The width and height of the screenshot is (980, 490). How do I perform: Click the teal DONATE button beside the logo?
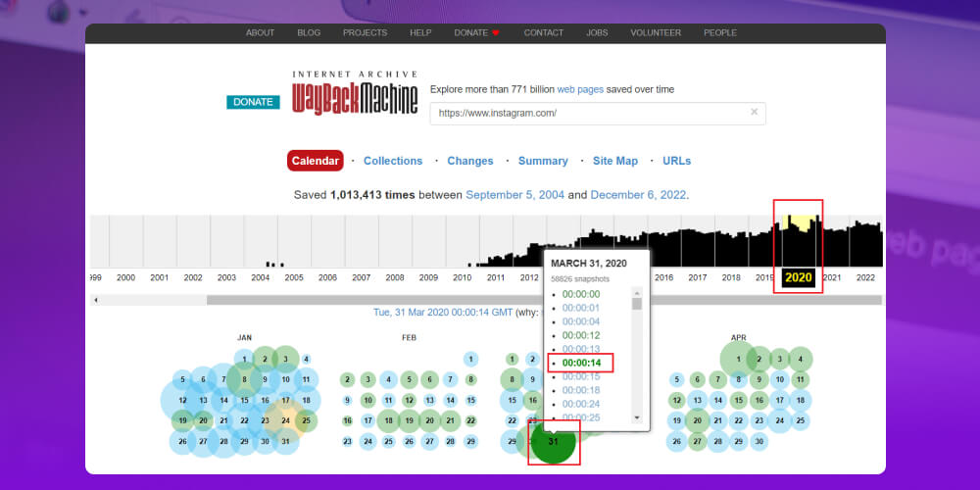253,102
